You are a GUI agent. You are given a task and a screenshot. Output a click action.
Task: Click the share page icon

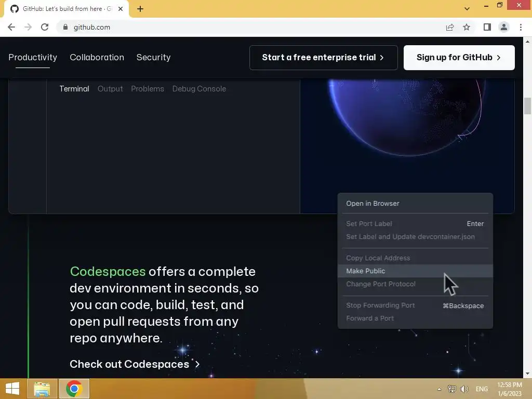450,27
